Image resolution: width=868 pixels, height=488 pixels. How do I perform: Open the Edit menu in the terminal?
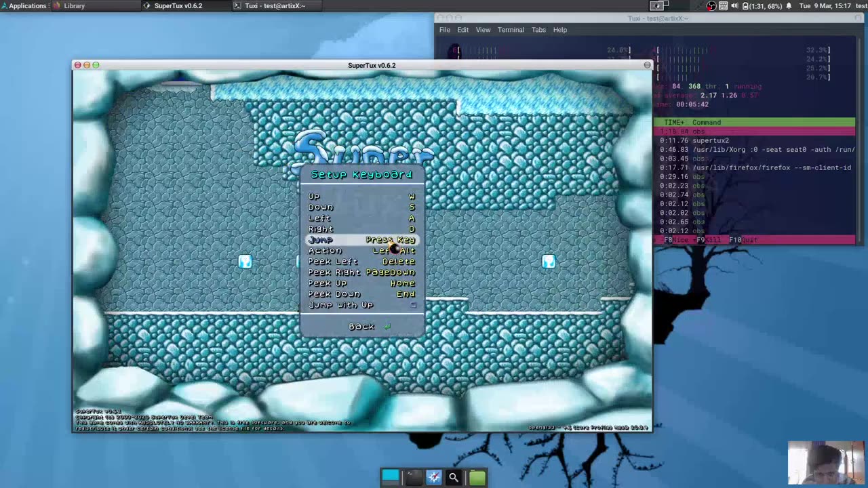coord(462,30)
